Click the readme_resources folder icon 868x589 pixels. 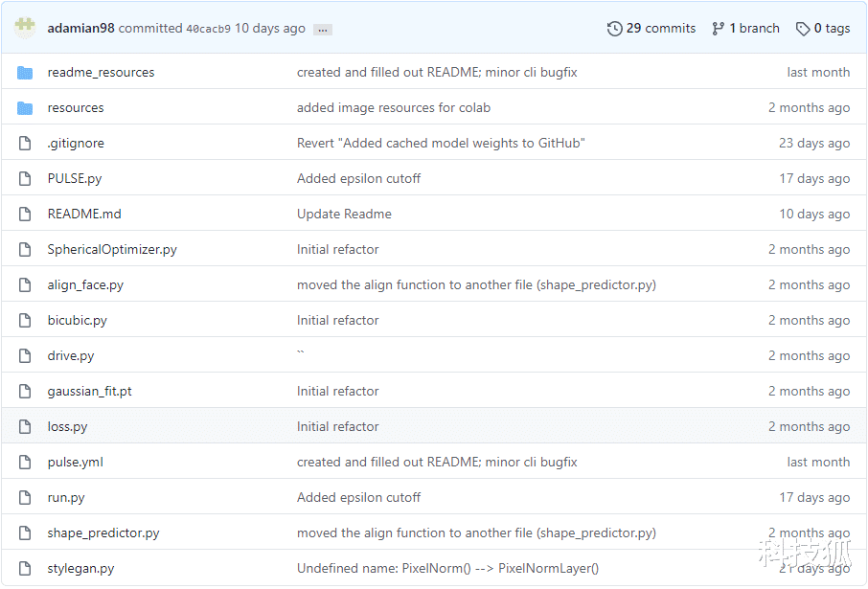tap(25, 72)
